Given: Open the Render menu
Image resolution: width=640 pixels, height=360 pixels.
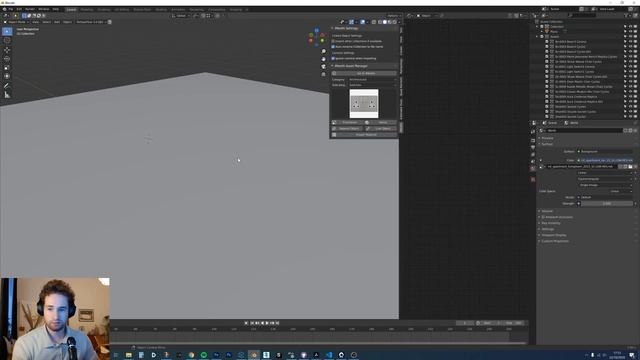Looking at the screenshot, I should (30, 9).
